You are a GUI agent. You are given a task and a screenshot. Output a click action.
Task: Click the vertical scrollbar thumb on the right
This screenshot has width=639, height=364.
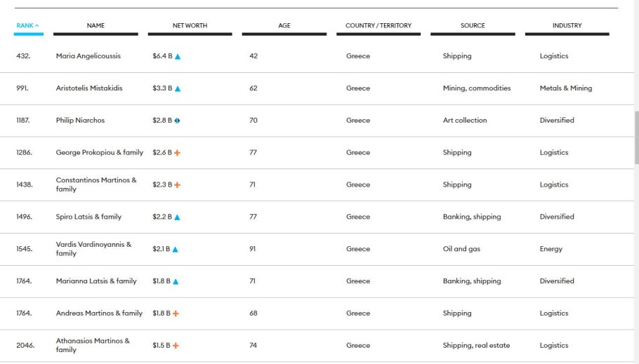[x=636, y=137]
